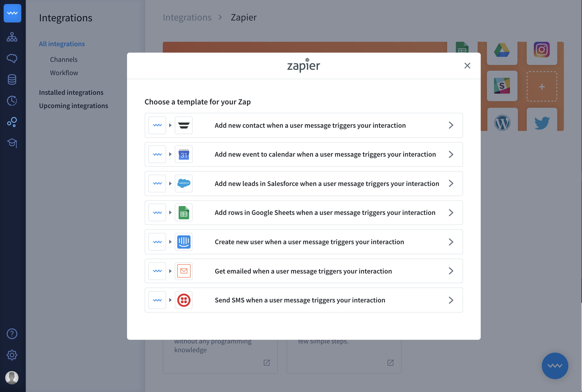Select the flowchart builder icon in sidebar
582x392 pixels.
(x=12, y=37)
